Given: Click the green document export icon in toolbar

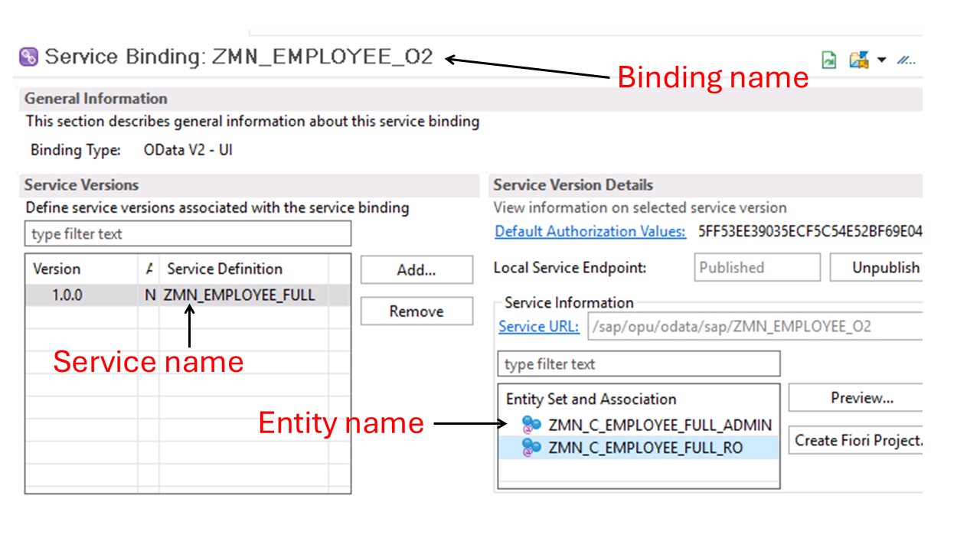Looking at the screenshot, I should [828, 60].
